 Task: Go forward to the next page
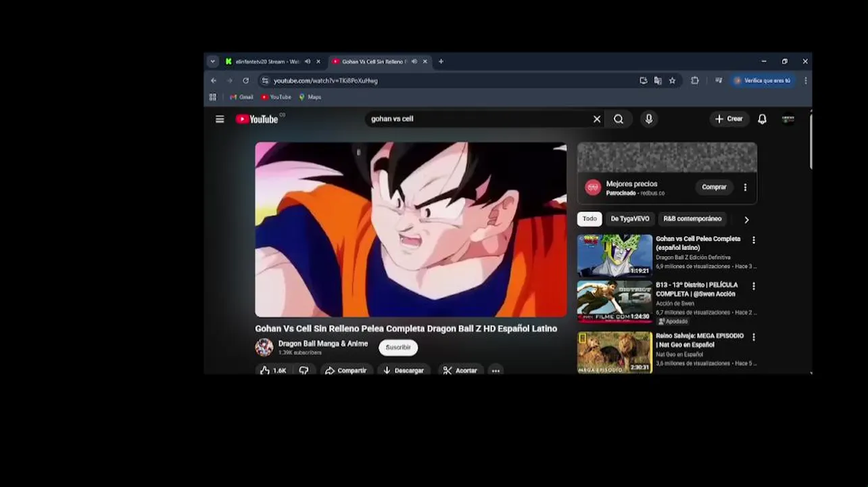[x=229, y=80]
